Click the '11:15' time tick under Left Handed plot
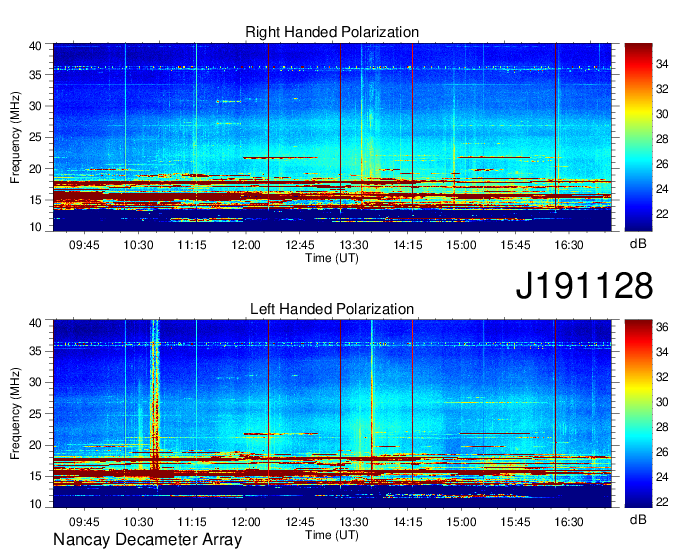Screen dimensions: 680x552 click(x=192, y=522)
